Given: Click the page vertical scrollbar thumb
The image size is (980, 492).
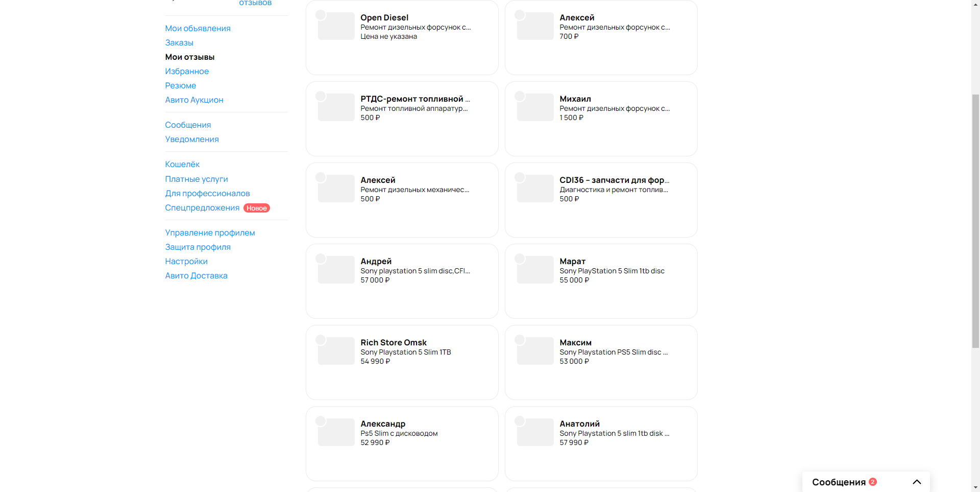Looking at the screenshot, I should (x=975, y=221).
